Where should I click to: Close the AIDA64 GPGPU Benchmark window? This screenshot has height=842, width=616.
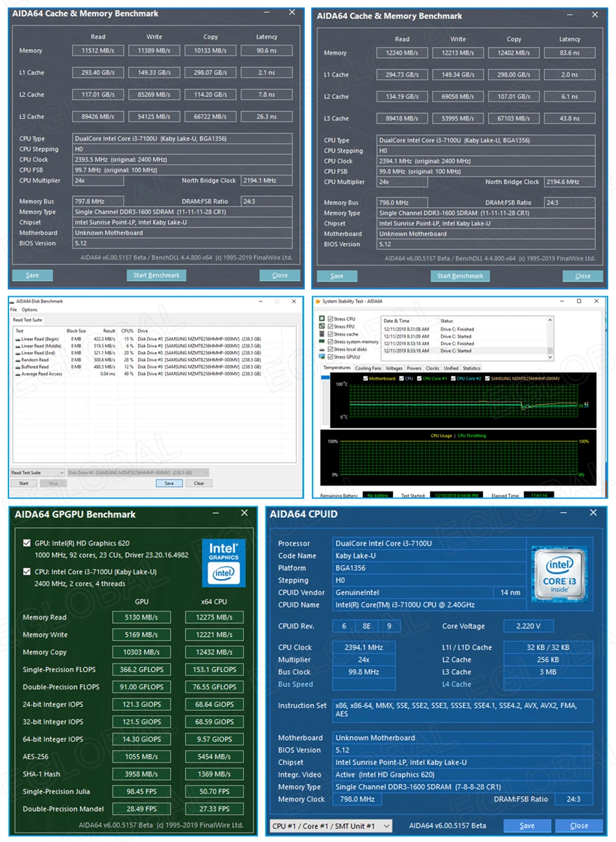click(244, 513)
